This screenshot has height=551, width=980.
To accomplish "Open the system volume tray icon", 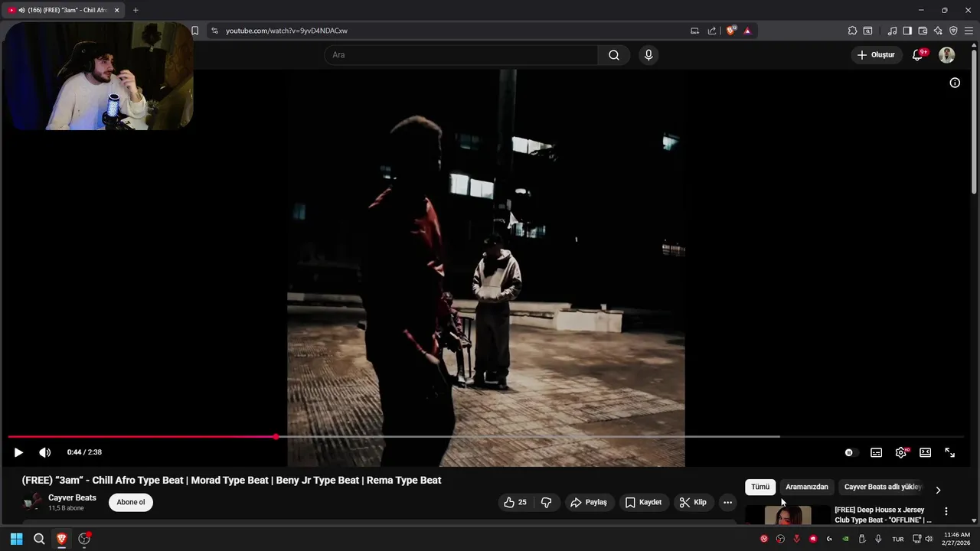I will tap(929, 539).
